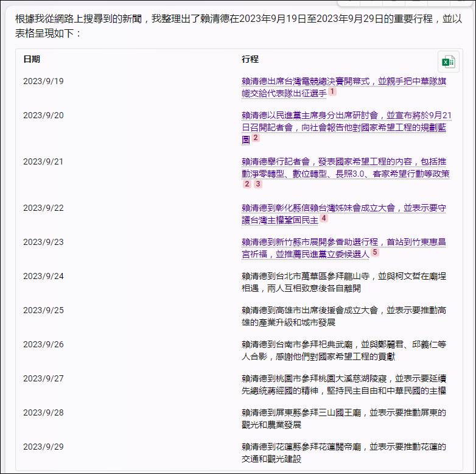The width and height of the screenshot is (476, 474).
Task: Select the date cell 2023/9/26
Action: pos(43,345)
